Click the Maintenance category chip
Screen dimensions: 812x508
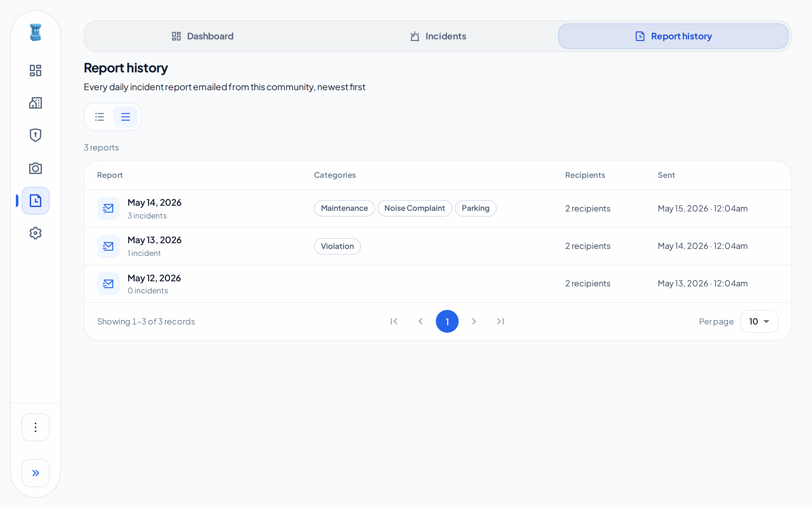click(344, 208)
